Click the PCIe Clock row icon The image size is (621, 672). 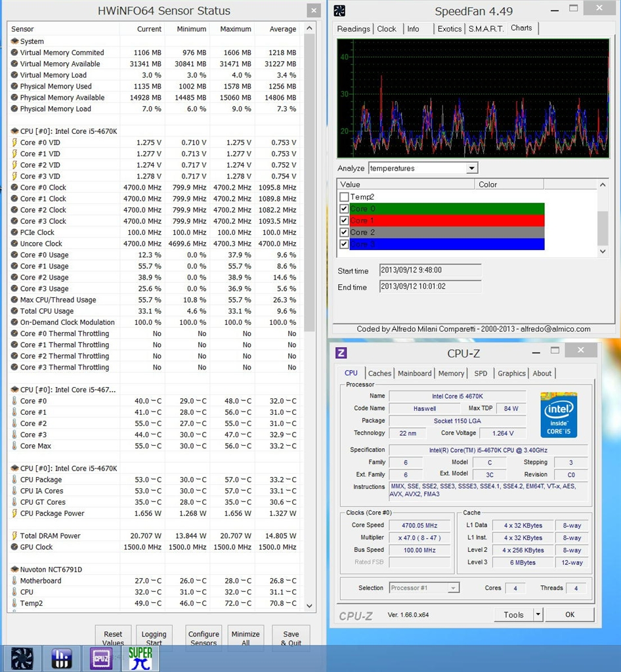14,232
